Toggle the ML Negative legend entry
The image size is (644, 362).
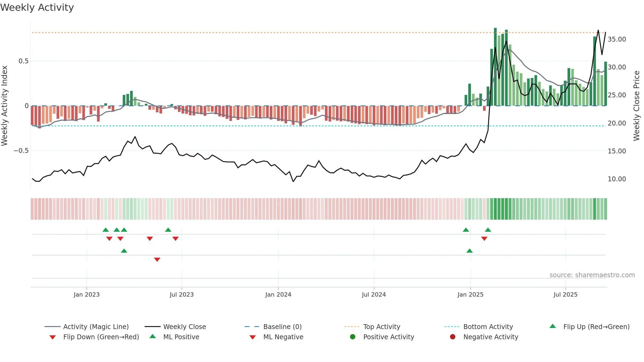[276, 337]
